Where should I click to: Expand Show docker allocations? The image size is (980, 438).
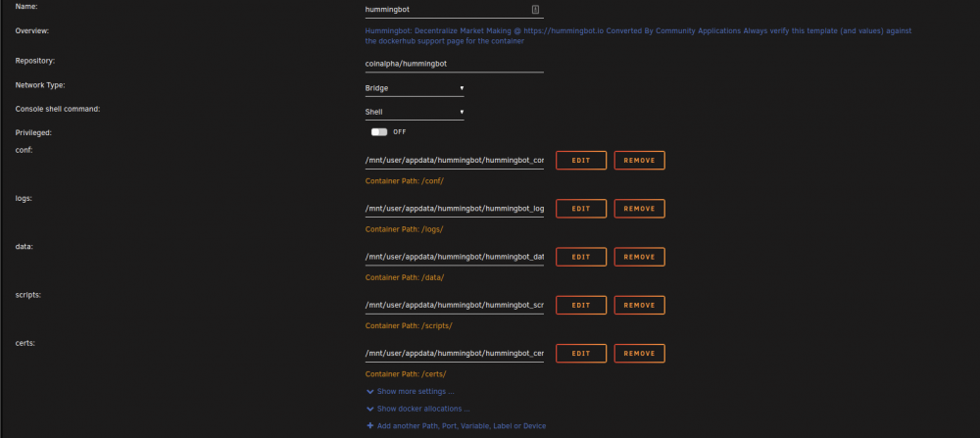(423, 409)
